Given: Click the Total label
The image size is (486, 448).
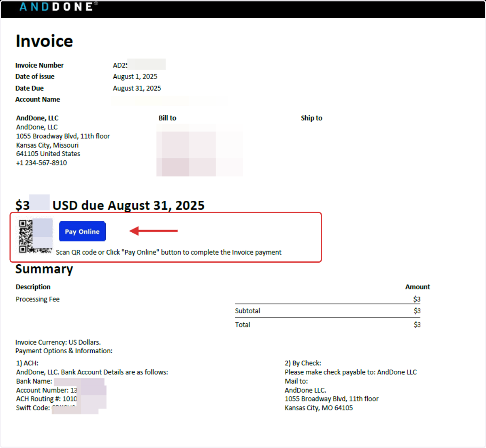Looking at the screenshot, I should click(x=243, y=325).
